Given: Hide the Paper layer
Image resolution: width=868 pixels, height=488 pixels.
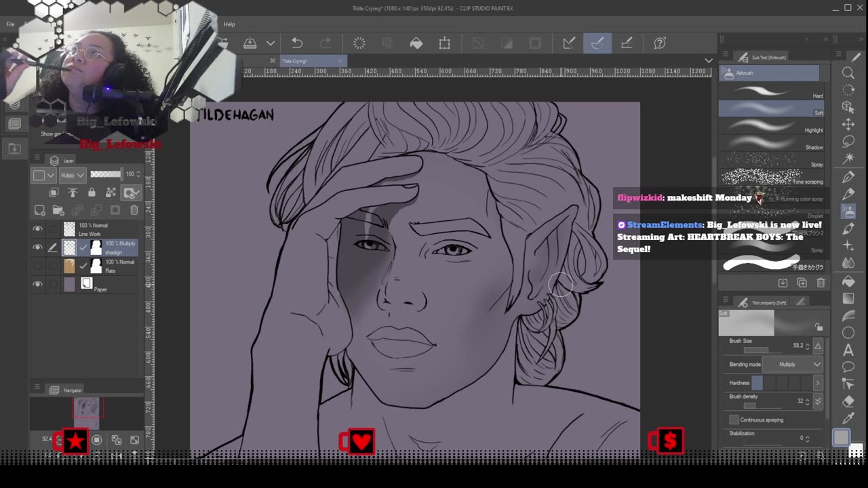Looking at the screenshot, I should (x=37, y=284).
